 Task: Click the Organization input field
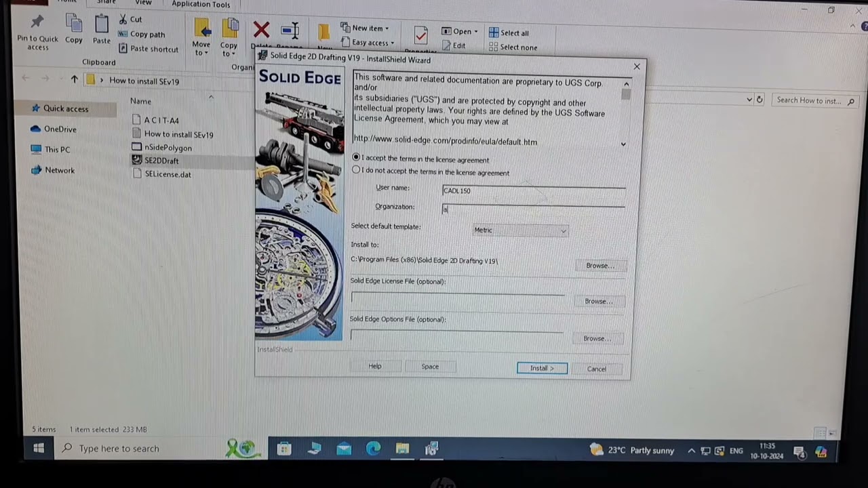(534, 209)
